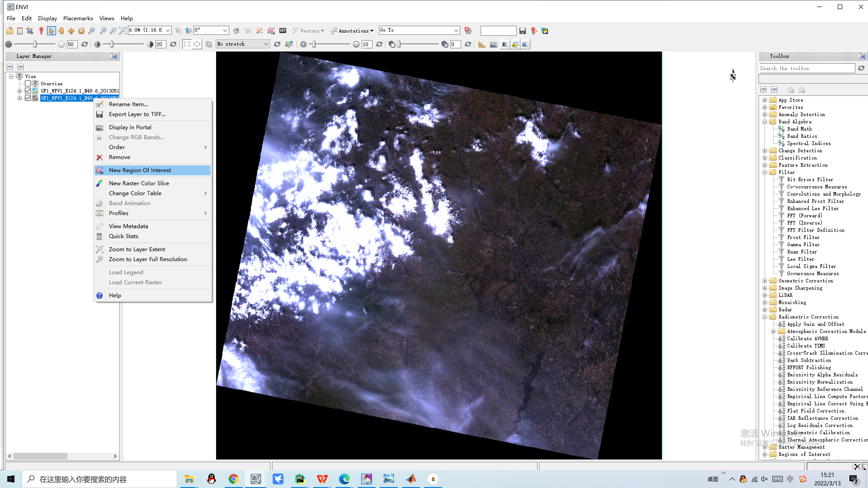Toggle the selected GF1_WFV1 layer visibility checkbox
This screenshot has height=488, width=868.
pyautogui.click(x=28, y=98)
